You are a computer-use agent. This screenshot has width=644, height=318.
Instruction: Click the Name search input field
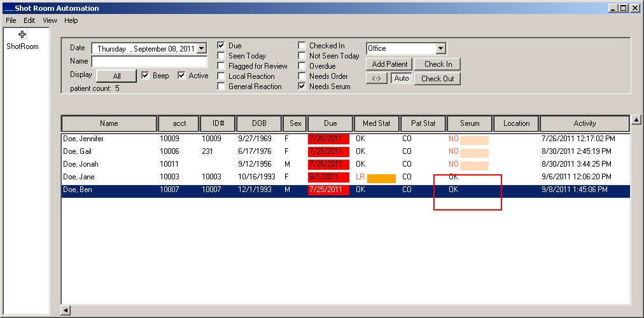(150, 62)
